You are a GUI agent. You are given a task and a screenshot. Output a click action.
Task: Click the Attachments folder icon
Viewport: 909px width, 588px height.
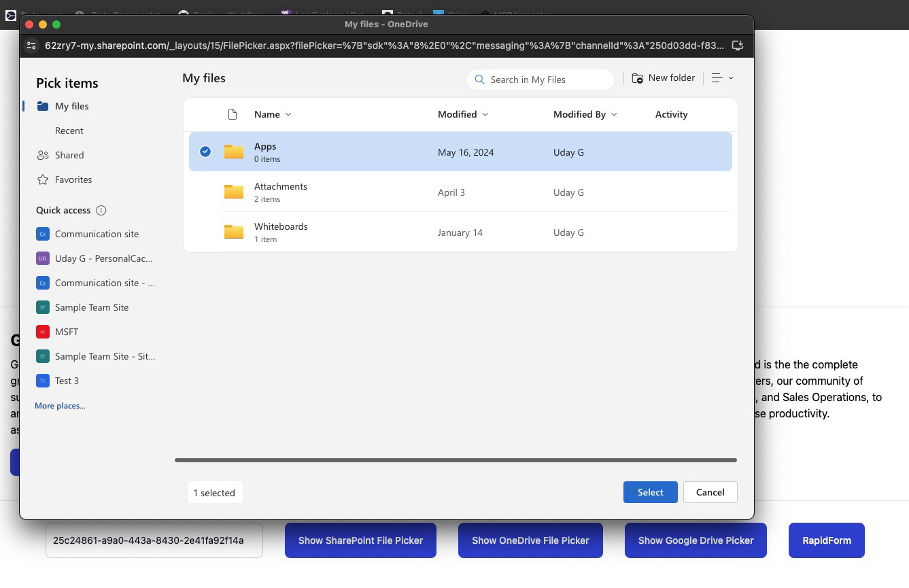[234, 192]
